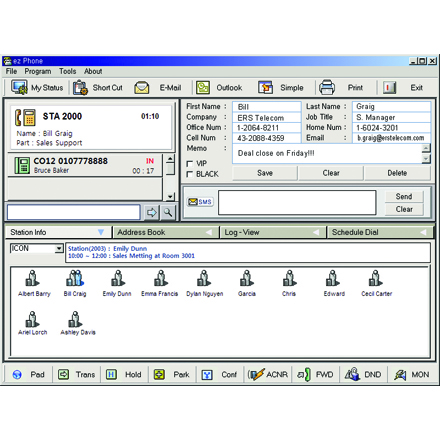Click the SMS Send button

[404, 197]
